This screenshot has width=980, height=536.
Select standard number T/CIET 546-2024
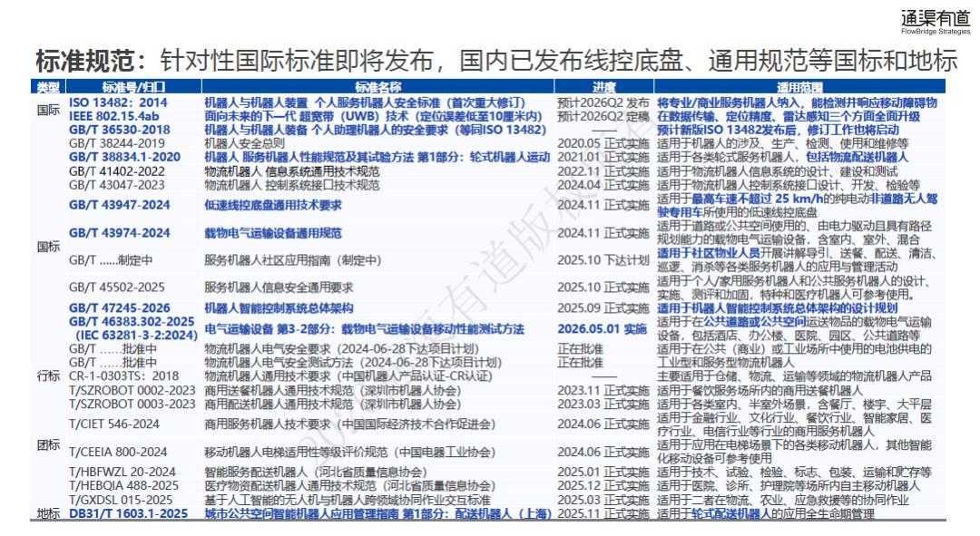114,424
